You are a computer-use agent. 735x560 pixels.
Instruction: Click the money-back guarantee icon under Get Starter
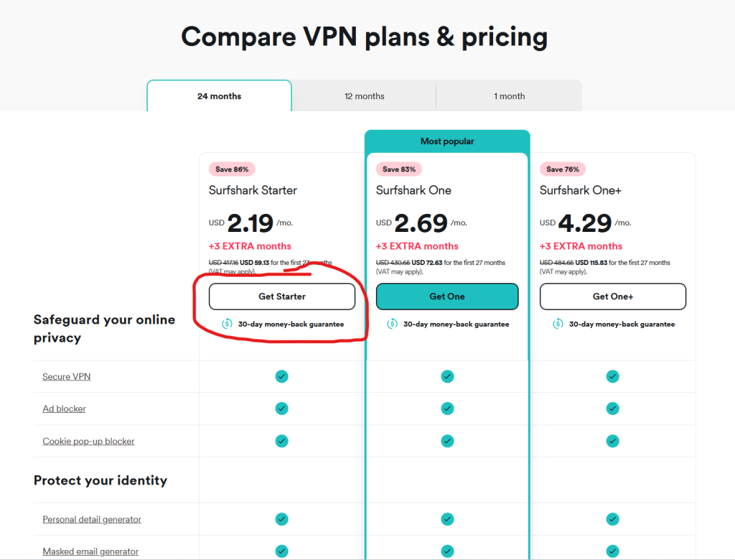click(227, 324)
